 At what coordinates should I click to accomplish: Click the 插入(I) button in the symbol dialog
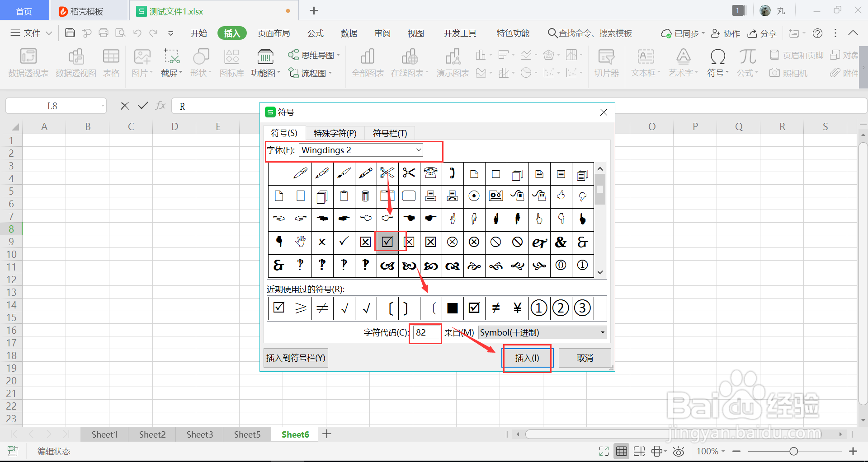tap(527, 358)
